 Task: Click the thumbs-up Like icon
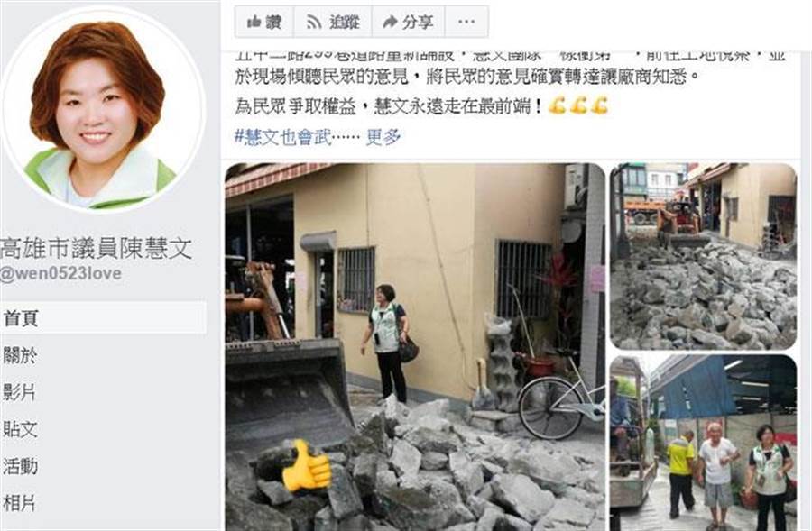point(254,22)
